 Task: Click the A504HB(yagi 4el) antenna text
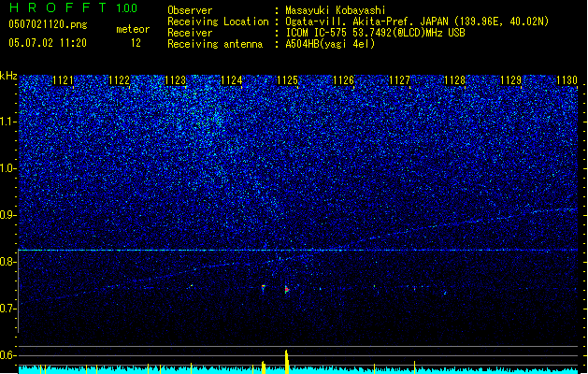click(330, 44)
